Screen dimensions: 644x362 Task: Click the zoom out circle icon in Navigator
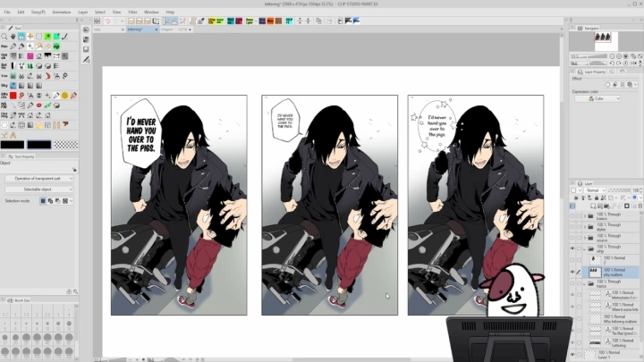612,56
